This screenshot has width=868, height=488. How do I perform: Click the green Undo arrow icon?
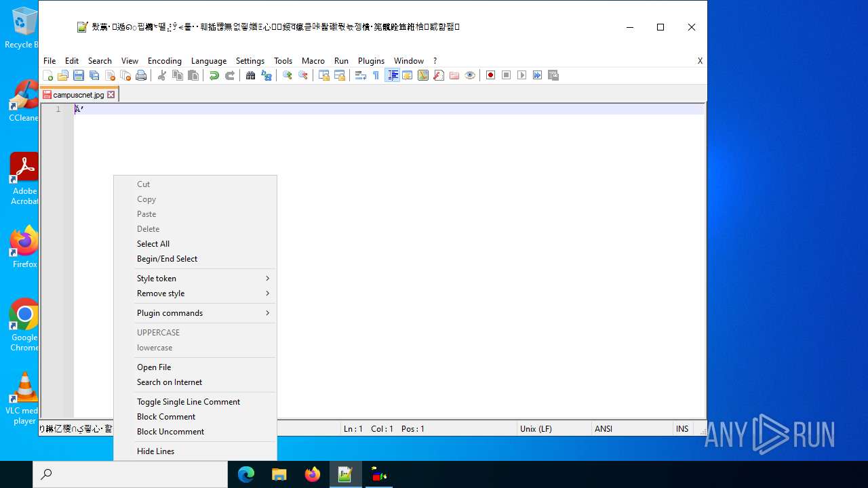(214, 75)
